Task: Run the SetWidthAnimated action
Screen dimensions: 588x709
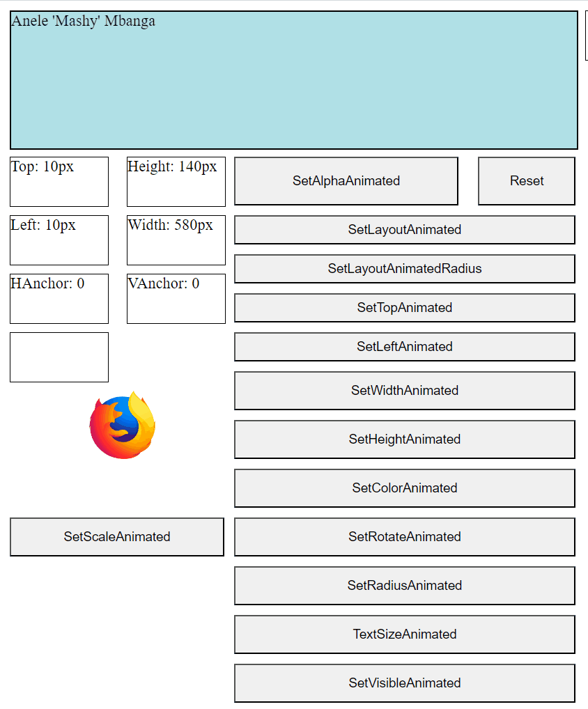Action: click(404, 391)
